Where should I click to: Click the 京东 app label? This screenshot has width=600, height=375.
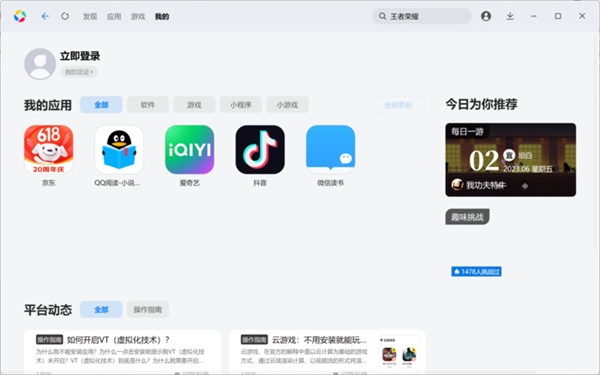pyautogui.click(x=49, y=183)
